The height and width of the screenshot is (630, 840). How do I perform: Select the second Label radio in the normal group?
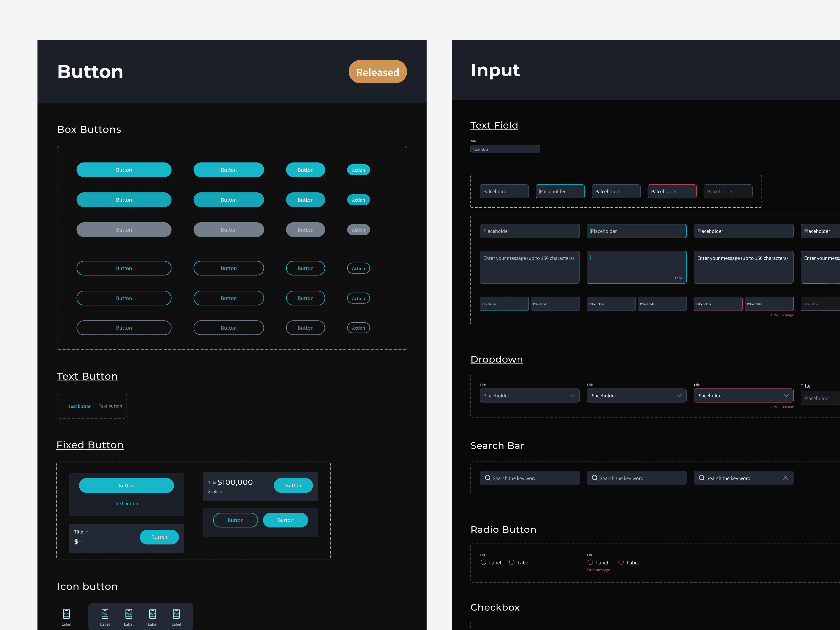click(511, 562)
